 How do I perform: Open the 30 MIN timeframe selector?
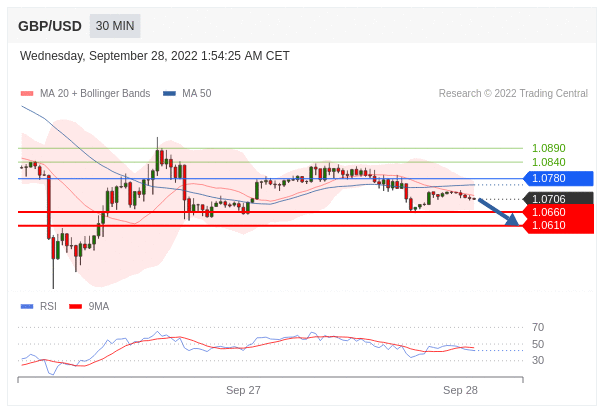click(x=115, y=26)
